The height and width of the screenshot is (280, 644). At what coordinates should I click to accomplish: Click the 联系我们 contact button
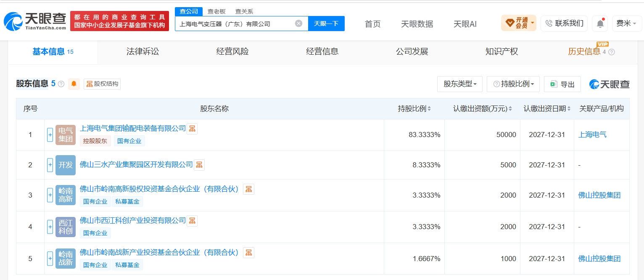(564, 24)
